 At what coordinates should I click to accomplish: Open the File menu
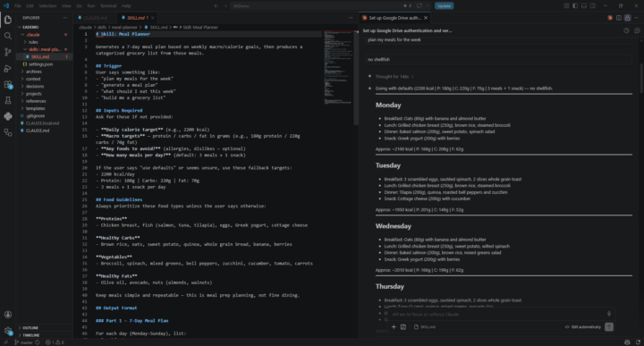(18, 5)
